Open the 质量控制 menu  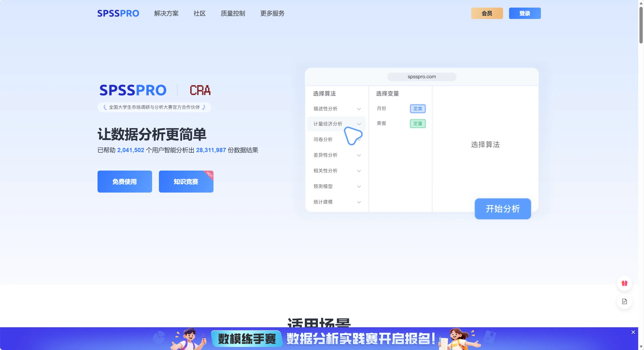[x=233, y=13]
